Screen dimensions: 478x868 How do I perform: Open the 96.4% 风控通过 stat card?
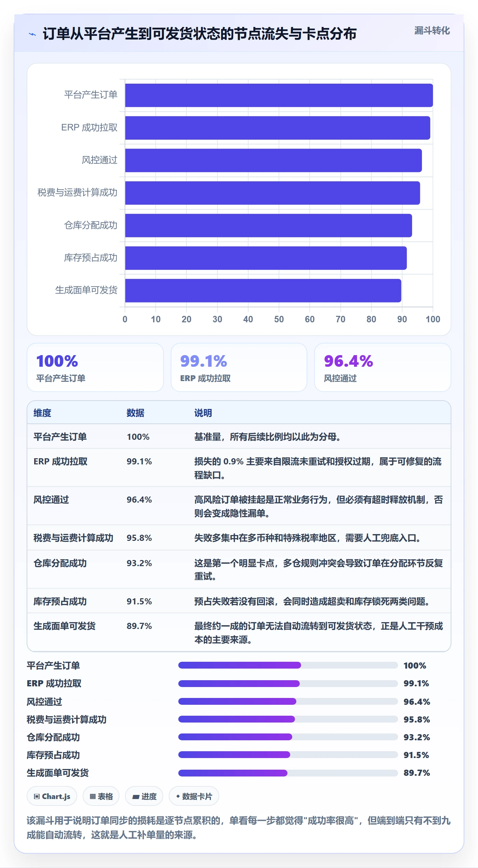click(383, 367)
